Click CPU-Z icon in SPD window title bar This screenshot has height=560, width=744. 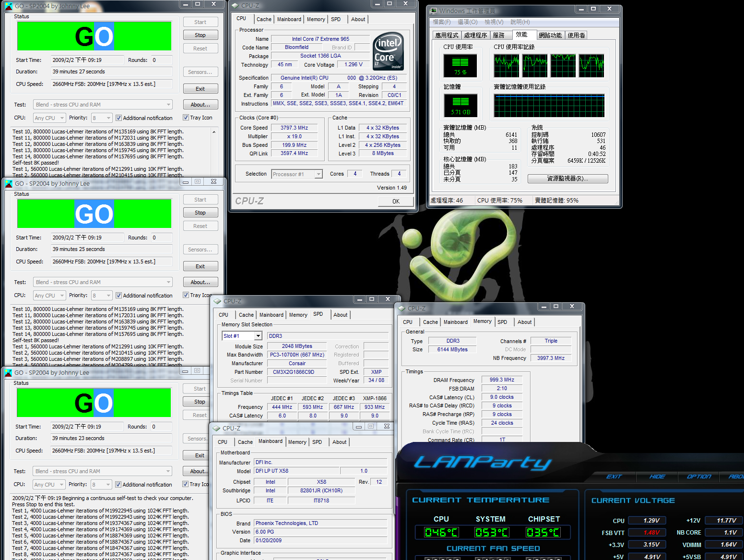[x=217, y=301]
